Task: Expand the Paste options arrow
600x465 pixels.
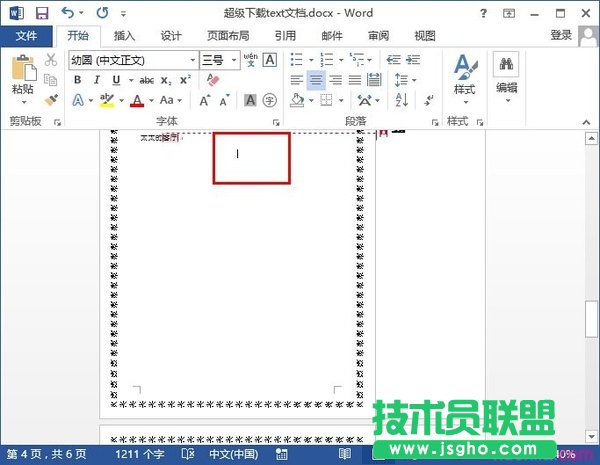Action: (24, 102)
